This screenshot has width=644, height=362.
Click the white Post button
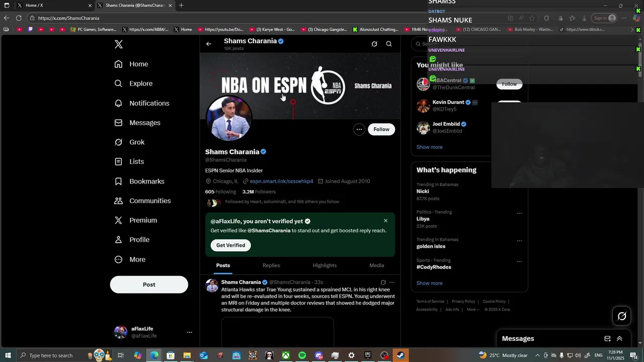tap(149, 285)
